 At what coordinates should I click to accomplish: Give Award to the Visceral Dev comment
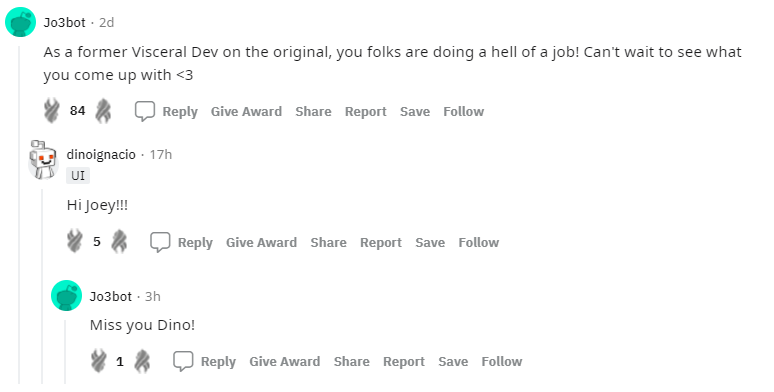point(246,112)
